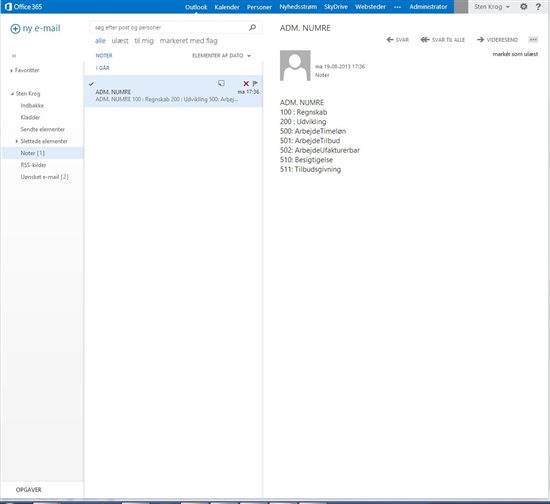Viewport: 550px width, 504px height.
Task: Open the Indbakke folder
Action: (32, 106)
